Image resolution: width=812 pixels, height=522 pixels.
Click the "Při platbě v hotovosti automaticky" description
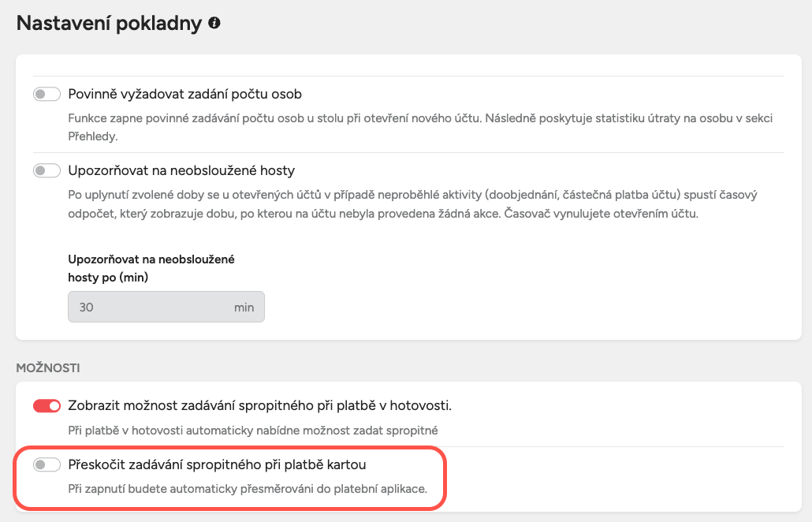click(x=251, y=431)
